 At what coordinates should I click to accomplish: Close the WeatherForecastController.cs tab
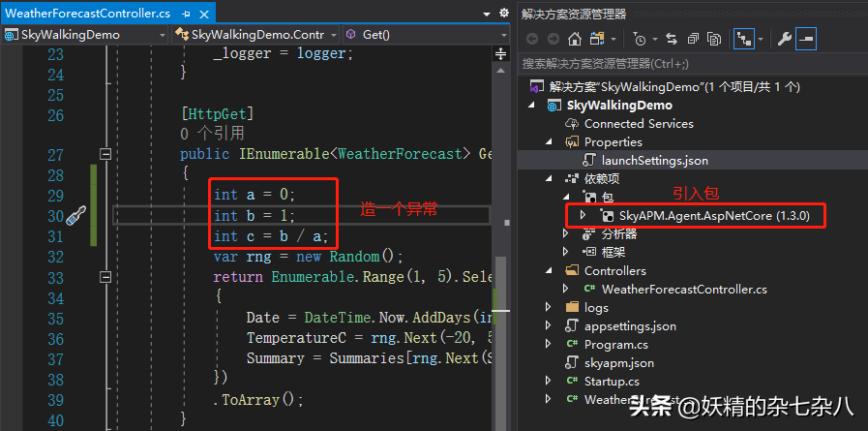[x=204, y=14]
